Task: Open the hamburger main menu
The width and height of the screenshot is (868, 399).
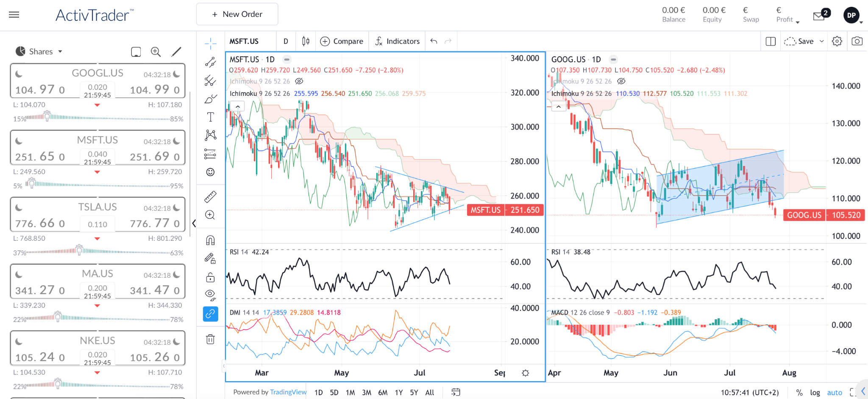Action: [x=14, y=15]
